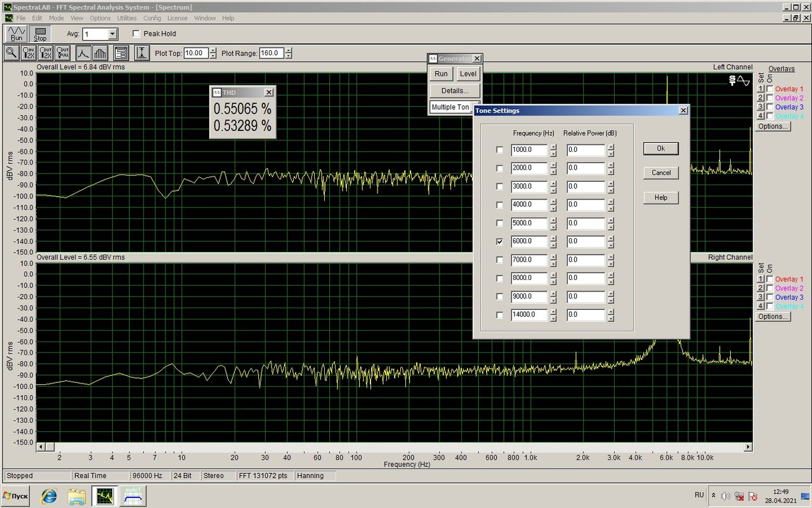Confirm Tone Settings with the Ok button
The image size is (812, 508).
pos(661,148)
